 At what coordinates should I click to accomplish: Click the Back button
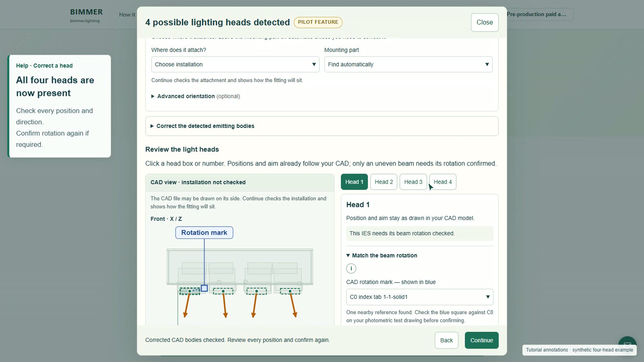click(446, 340)
